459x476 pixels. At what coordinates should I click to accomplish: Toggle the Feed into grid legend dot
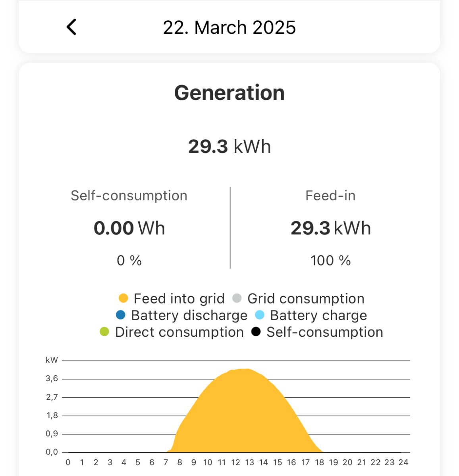(123, 298)
